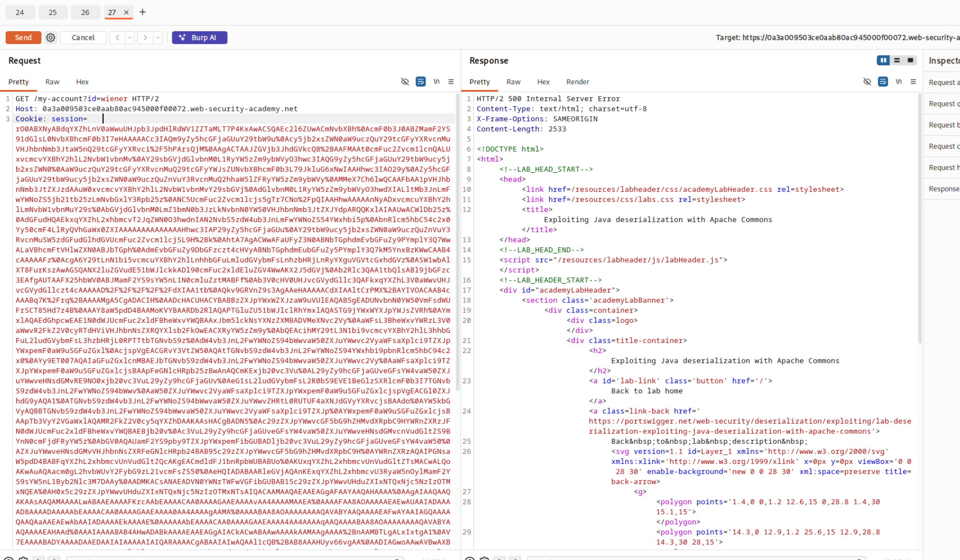This screenshot has height=560, width=960.
Task: Select top/bottom request/response layout
Action: click(897, 60)
